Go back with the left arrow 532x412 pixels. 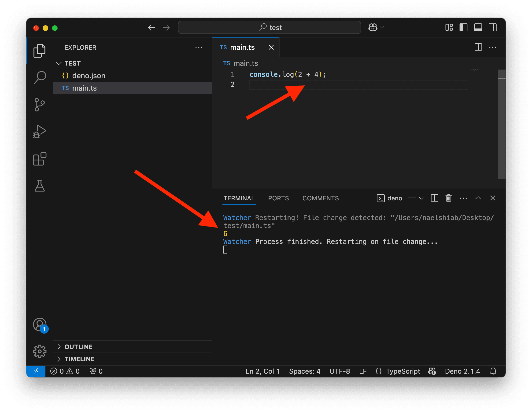point(151,28)
